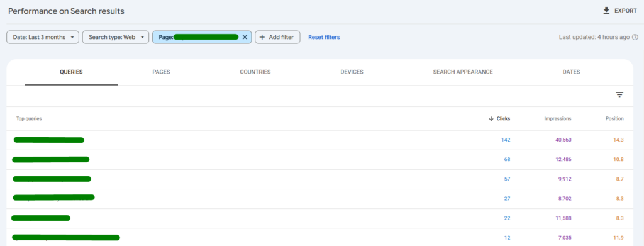Open the SEARCH APPEARANCE tab

tap(463, 72)
